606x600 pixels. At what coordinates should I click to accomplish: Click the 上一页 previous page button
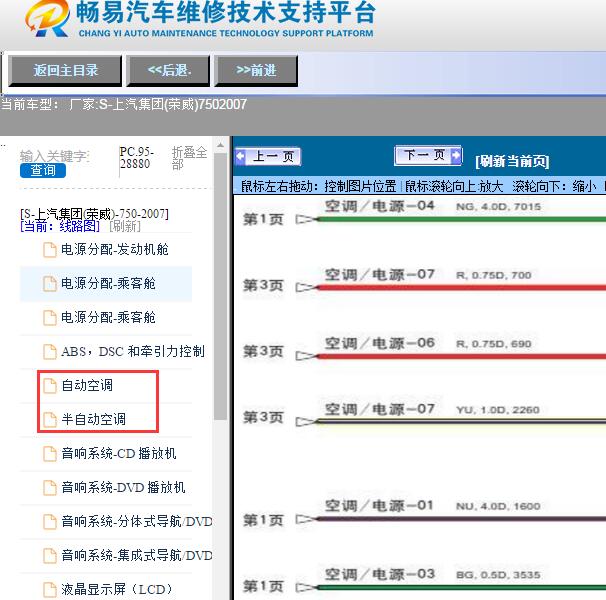click(267, 157)
